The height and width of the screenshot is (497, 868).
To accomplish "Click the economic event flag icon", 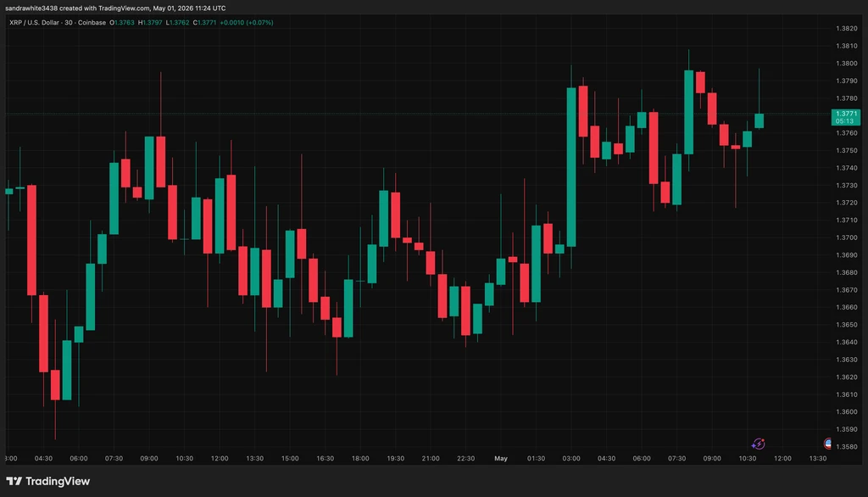I will [827, 444].
